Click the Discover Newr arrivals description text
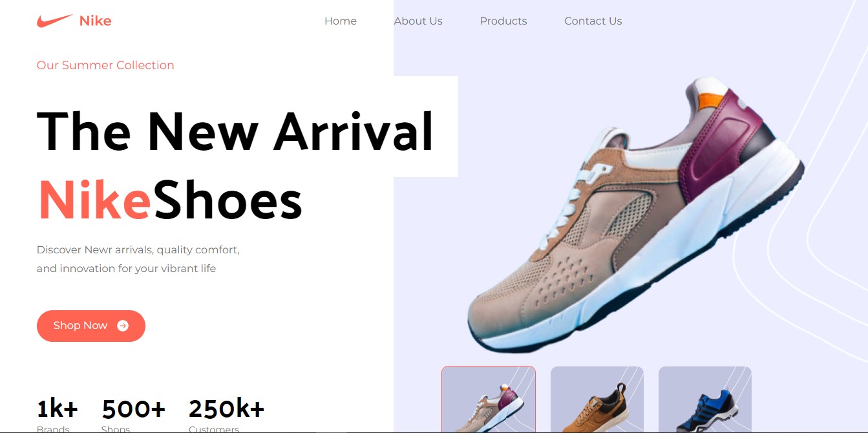This screenshot has width=868, height=433. tap(138, 259)
